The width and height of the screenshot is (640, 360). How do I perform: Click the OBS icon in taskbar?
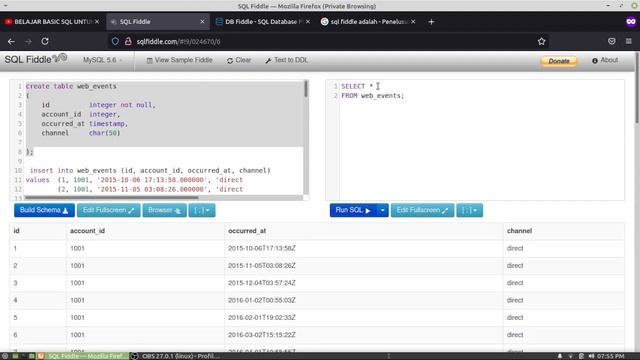(134, 356)
